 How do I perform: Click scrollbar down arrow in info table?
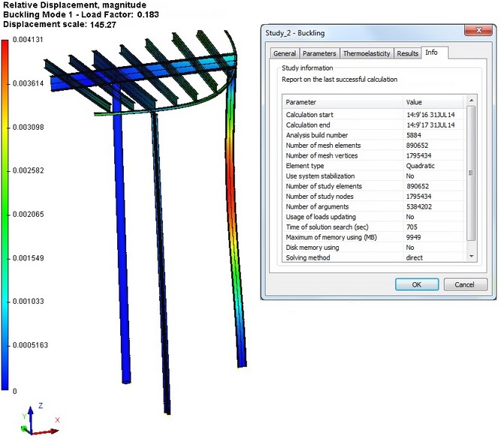pyautogui.click(x=471, y=257)
